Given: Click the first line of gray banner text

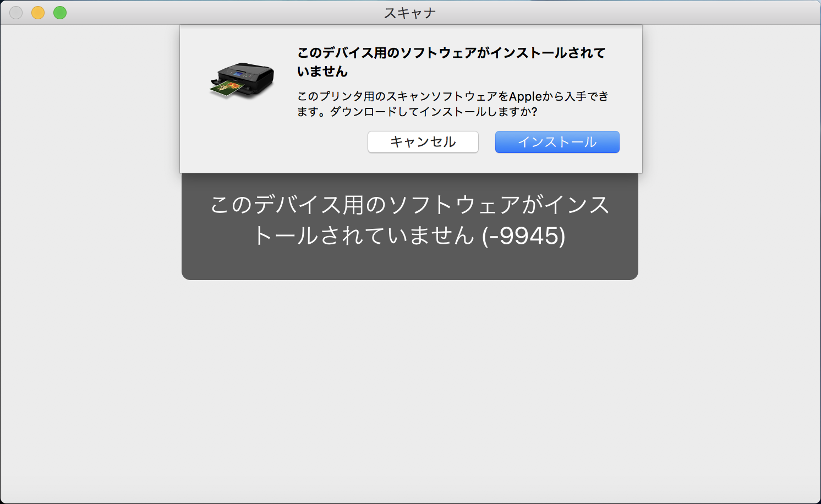Looking at the screenshot, I should tap(410, 205).
